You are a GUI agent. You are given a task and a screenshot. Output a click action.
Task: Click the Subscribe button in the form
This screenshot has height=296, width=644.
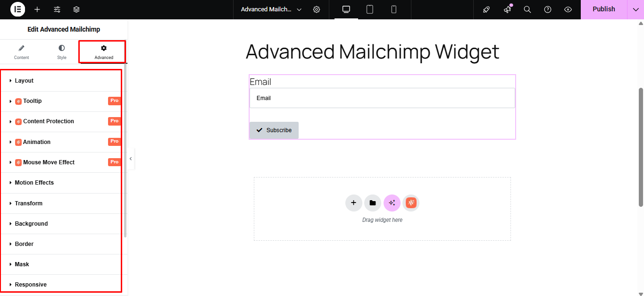click(x=274, y=130)
